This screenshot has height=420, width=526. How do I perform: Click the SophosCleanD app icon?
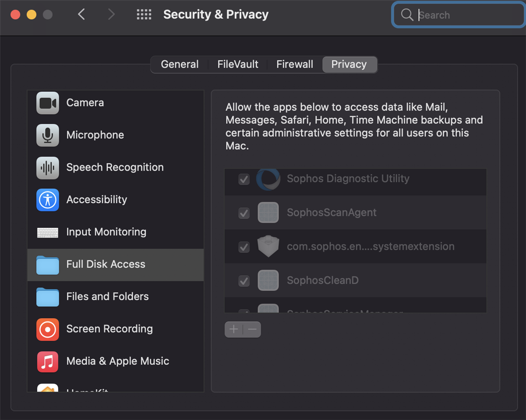coord(268,280)
